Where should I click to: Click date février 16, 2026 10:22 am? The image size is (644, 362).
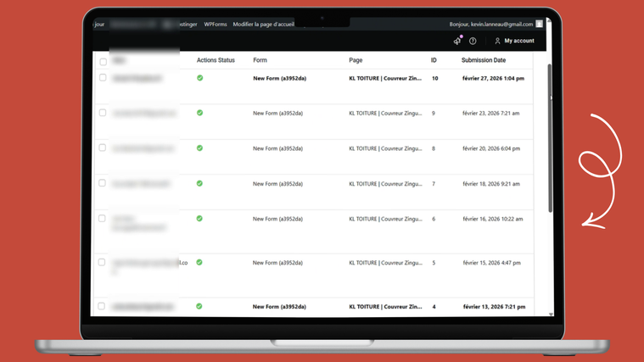click(492, 220)
